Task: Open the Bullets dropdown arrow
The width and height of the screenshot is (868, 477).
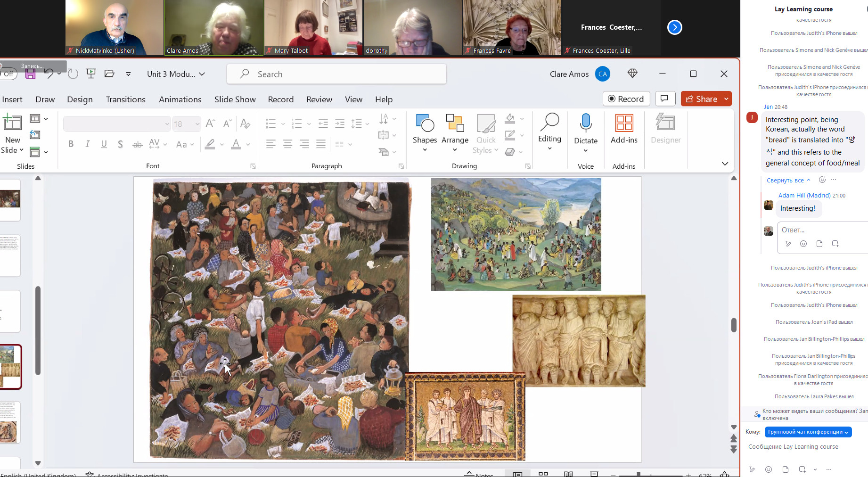Action: tap(283, 124)
